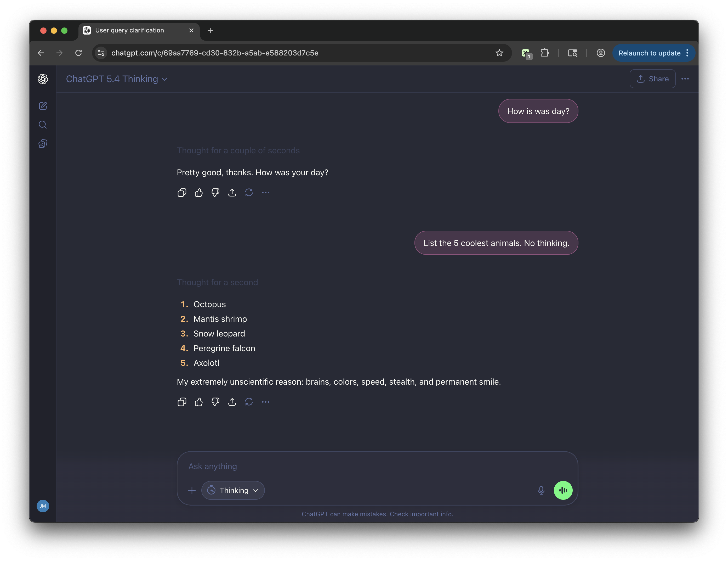Screen dimensions: 728x561
Task: Expand 'Thought for a couple of seconds'
Action: click(x=238, y=151)
